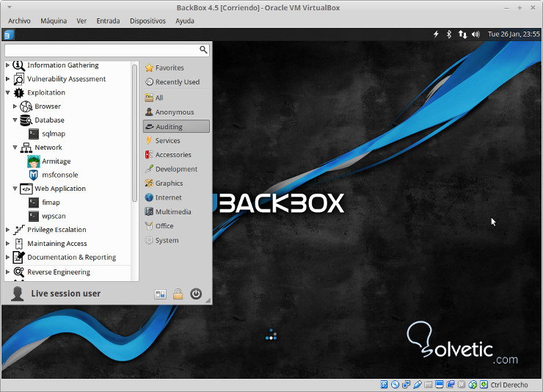Screen dimensions: 543x392
Task: Expand Maintaining Access category
Action: point(7,244)
